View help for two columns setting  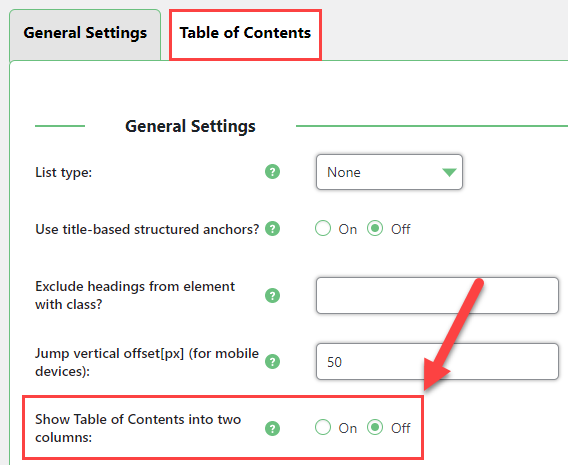pyautogui.click(x=272, y=428)
